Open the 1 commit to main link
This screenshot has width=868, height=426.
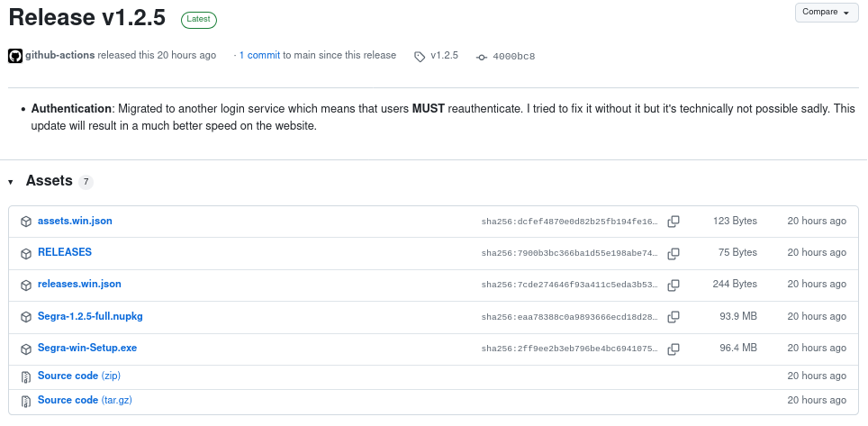coord(259,55)
